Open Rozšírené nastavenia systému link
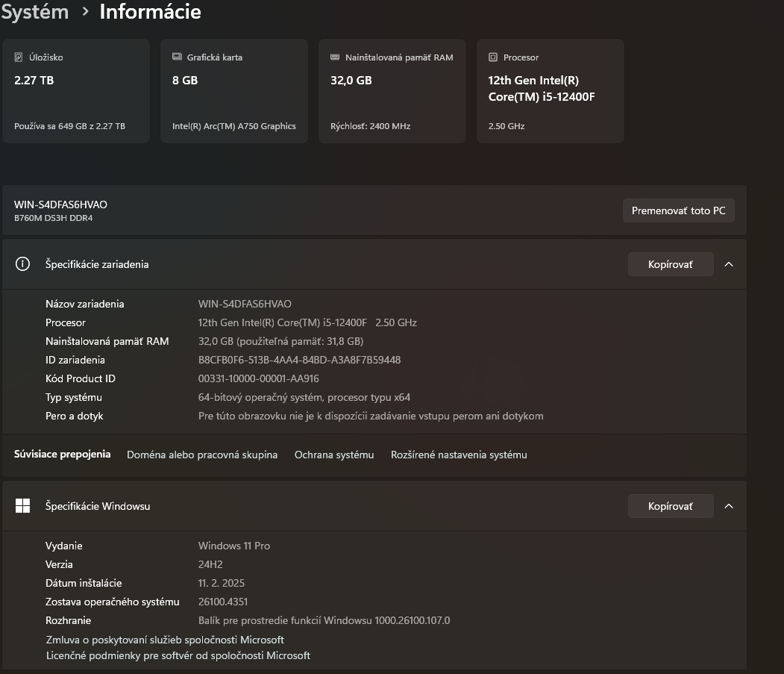Screen dimensions: 784x674 pos(459,455)
